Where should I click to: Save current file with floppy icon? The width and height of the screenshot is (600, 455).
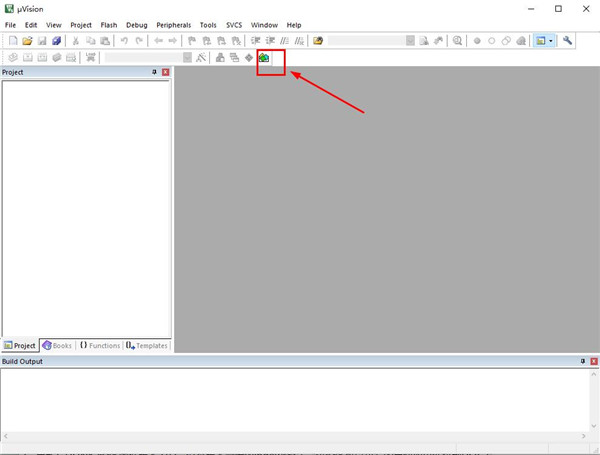tap(42, 41)
